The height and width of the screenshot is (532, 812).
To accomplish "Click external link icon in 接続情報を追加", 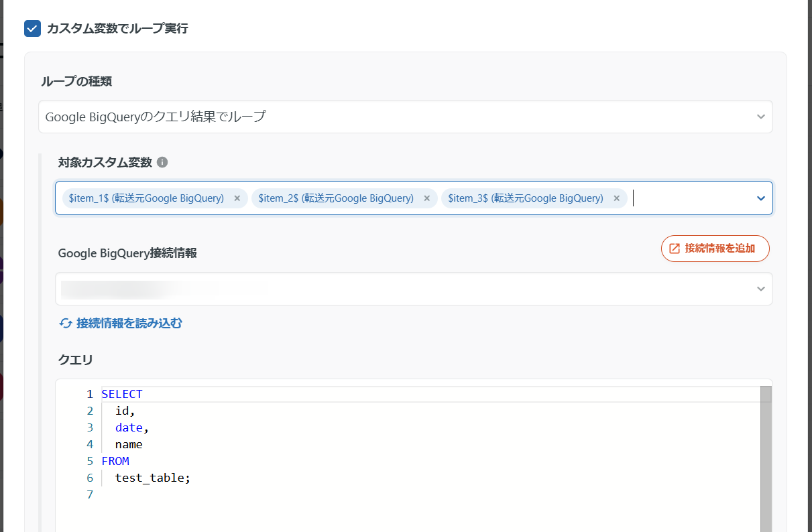I will coord(675,249).
